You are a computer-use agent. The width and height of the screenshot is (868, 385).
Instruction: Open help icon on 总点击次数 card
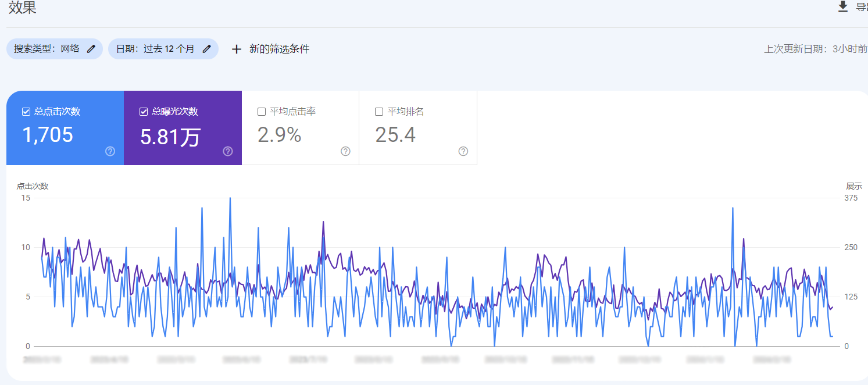click(110, 151)
